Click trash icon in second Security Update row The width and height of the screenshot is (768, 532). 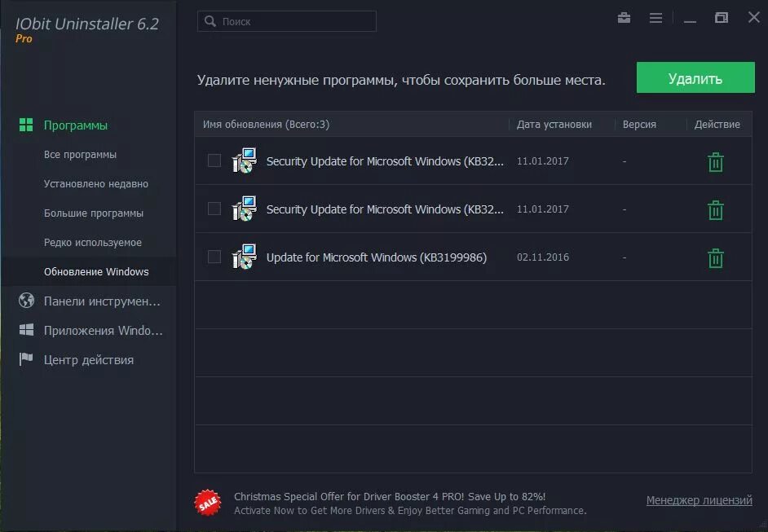(x=716, y=210)
